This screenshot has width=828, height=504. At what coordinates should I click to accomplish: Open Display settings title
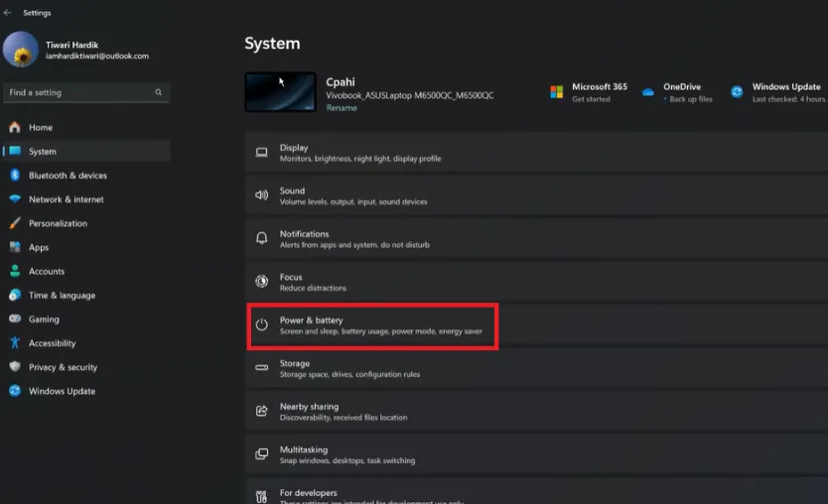pyautogui.click(x=294, y=148)
